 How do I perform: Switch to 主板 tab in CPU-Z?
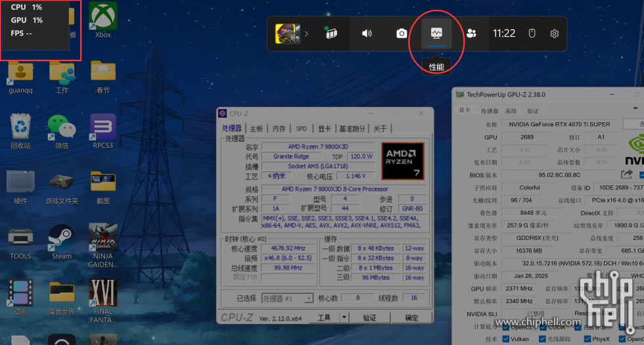[x=256, y=129]
